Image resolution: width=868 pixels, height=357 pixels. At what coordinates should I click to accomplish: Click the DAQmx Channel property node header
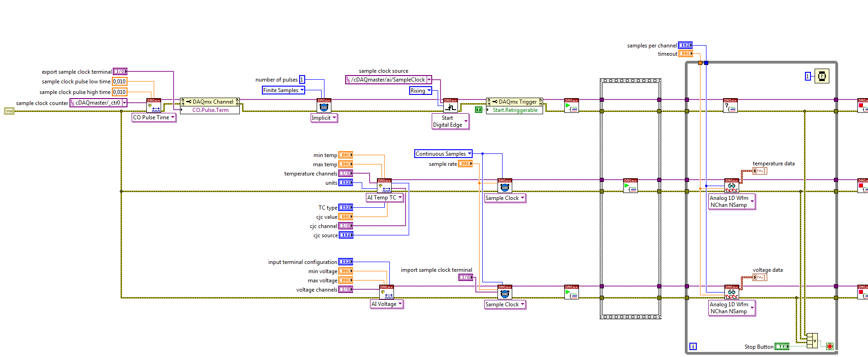click(210, 102)
